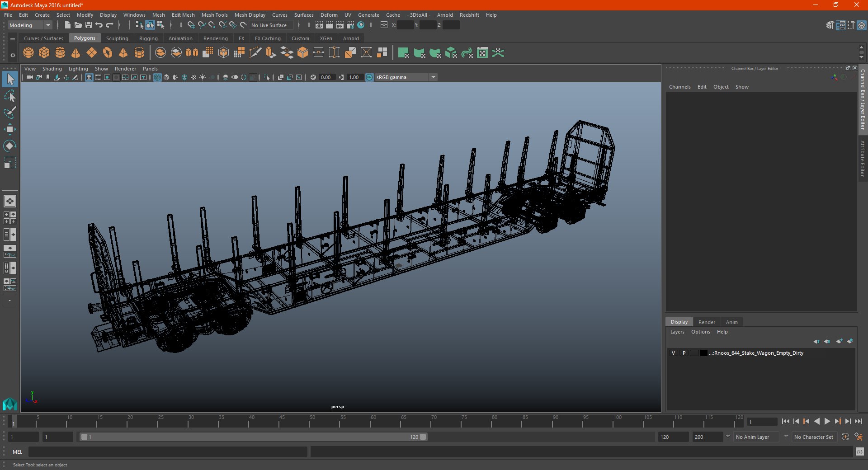Click the layer color swatch

click(x=703, y=353)
